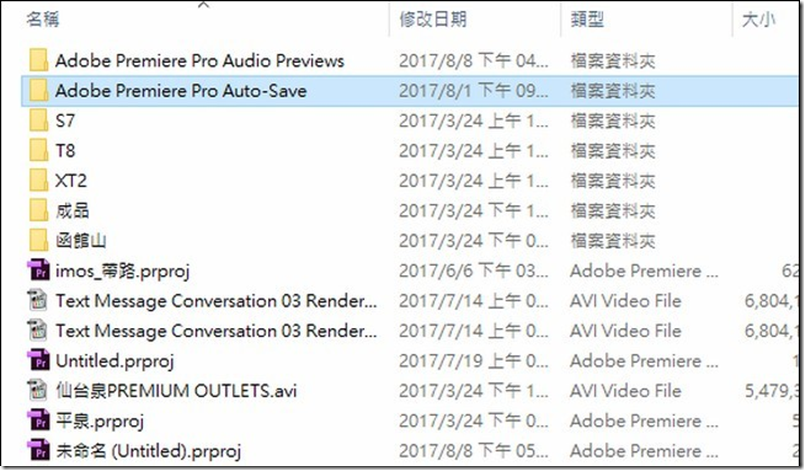Click the 2017/8/8 date of 未命名 (Untitled).prproj
Image resolution: width=804 pixels, height=470 pixels.
435,451
